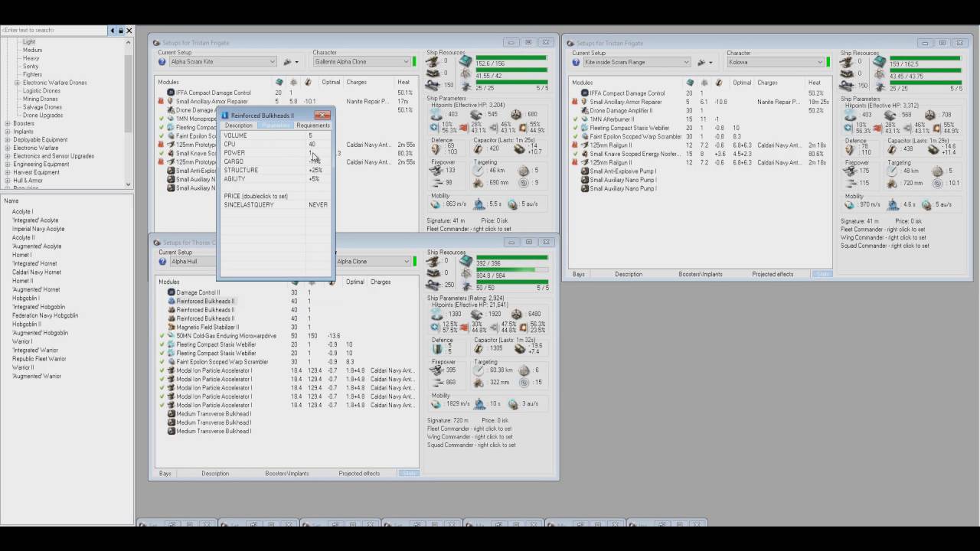The width and height of the screenshot is (980, 551).
Task: Toggle Small Knave Scoped Energy Nosferatu checkmark in Kolowa window
Action: 575,154
